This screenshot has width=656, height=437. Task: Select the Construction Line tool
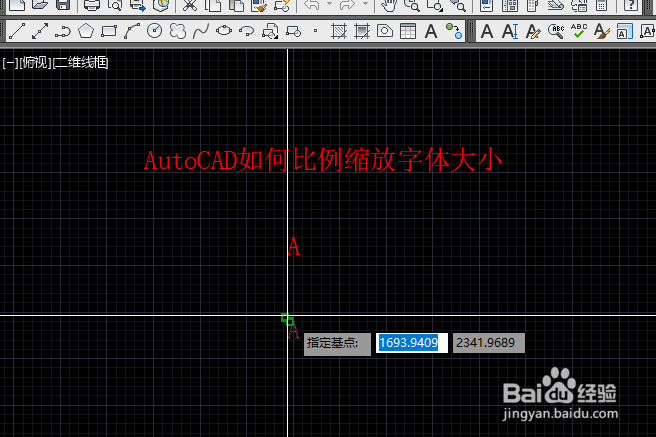pos(40,31)
